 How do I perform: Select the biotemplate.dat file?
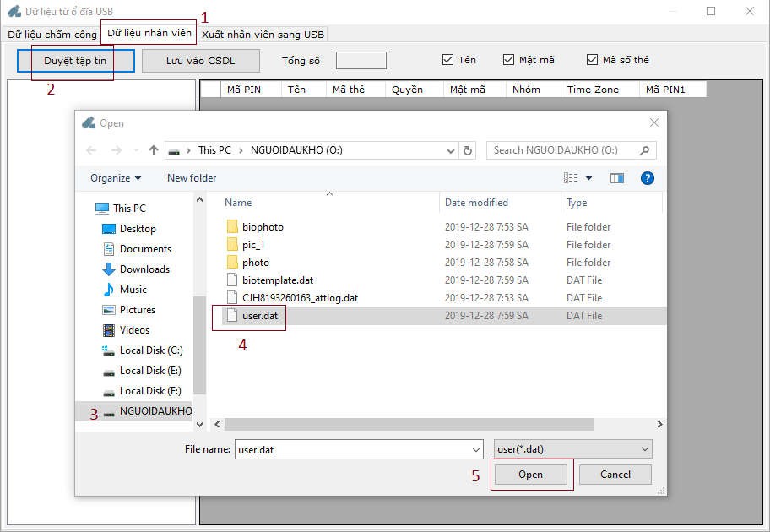click(277, 280)
